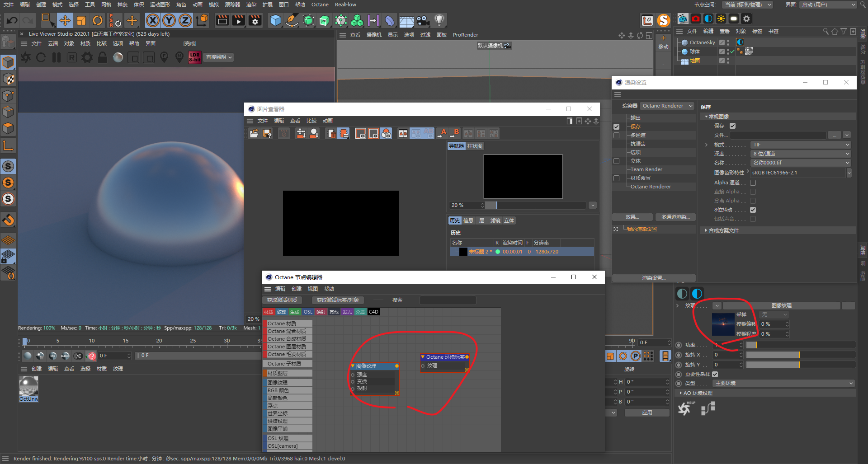
Task: Select the 纹理 tab in node editor
Action: (282, 312)
